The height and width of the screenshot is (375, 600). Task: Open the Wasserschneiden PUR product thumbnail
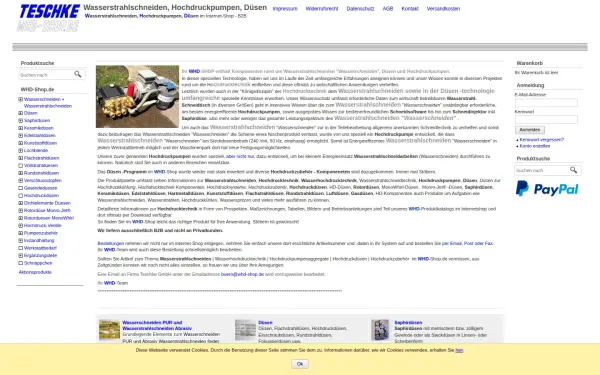[109, 330]
